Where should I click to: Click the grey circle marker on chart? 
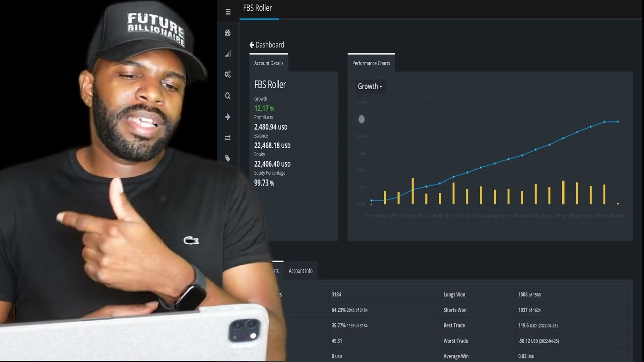(x=361, y=119)
